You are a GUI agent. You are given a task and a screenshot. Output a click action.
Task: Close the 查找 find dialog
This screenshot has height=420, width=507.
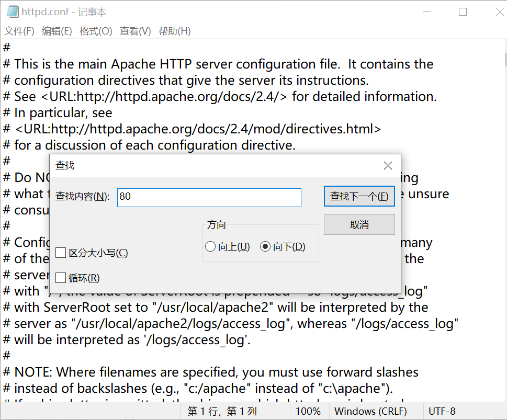pos(387,165)
